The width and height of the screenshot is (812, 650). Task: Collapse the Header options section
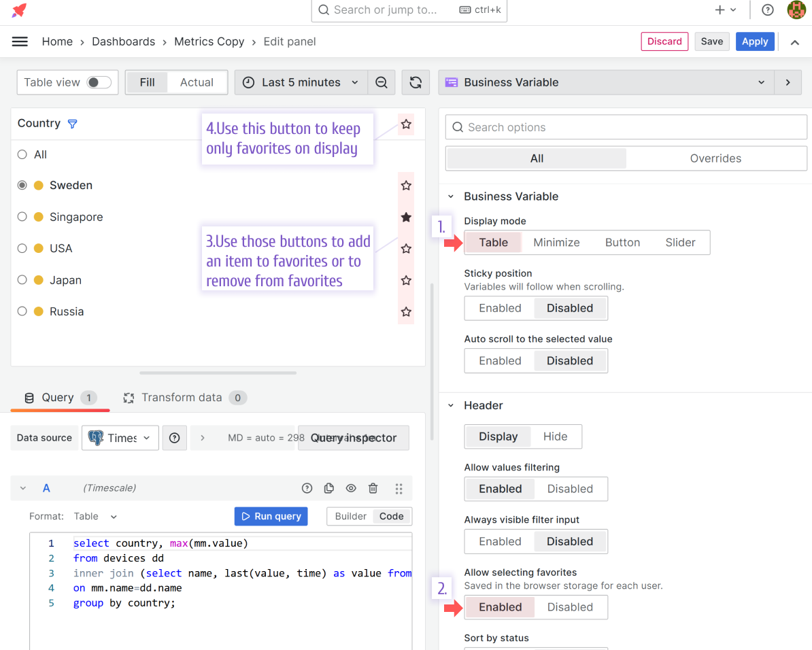tap(451, 406)
